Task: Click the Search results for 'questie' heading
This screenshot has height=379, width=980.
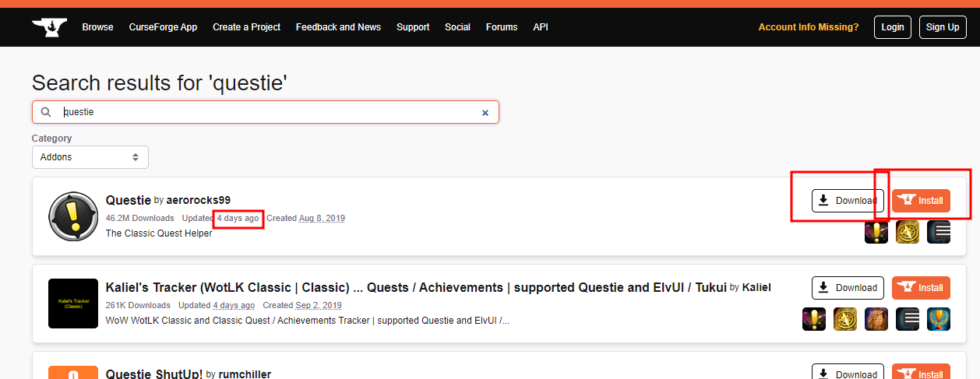Action: point(160,82)
